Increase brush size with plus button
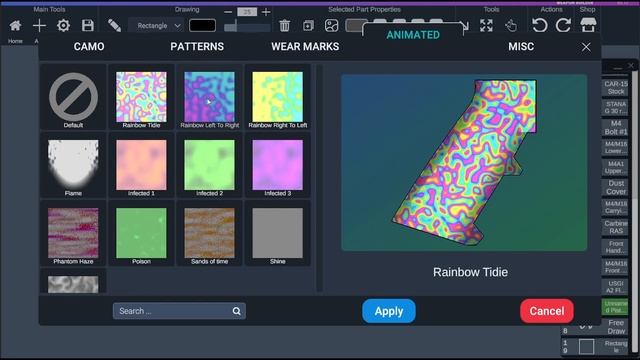Viewport: 640px width, 360px height. pyautogui.click(x=266, y=12)
